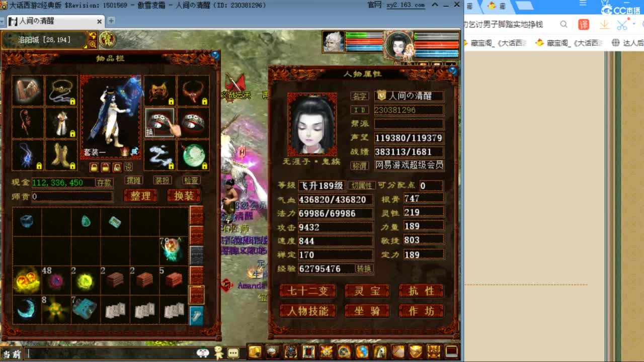This screenshot has height=362, width=644.
Task: Click the 检查 inspect button
Action: pyautogui.click(x=191, y=180)
